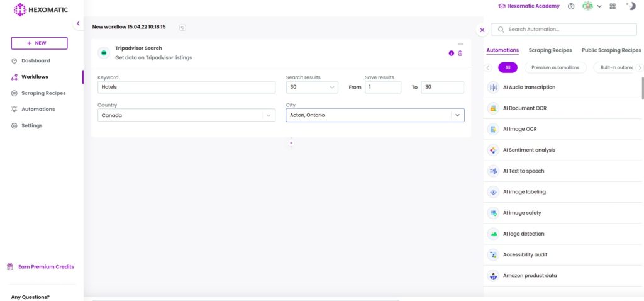Click Any Questions? text
This screenshot has height=301, width=644.
coord(30,297)
